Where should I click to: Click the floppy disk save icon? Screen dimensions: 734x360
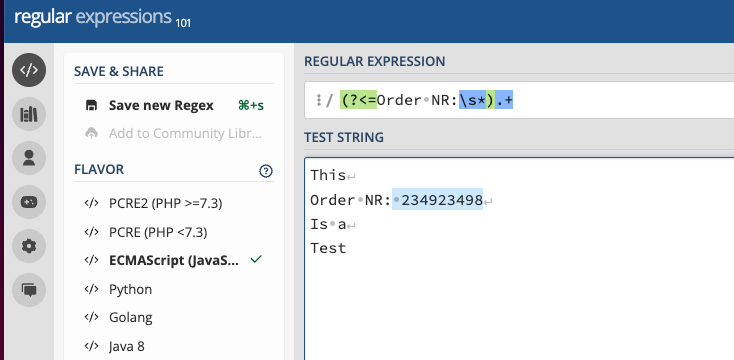91,105
